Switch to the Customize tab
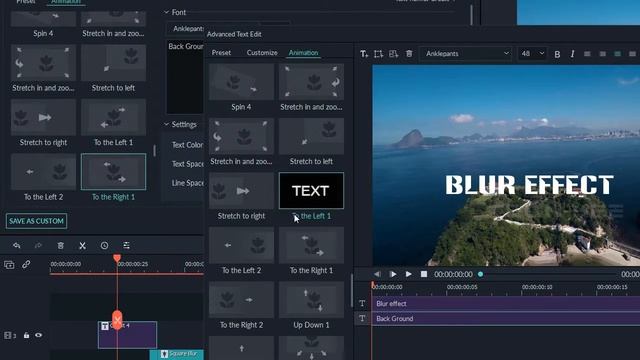This screenshot has width=640, height=360. (262, 53)
